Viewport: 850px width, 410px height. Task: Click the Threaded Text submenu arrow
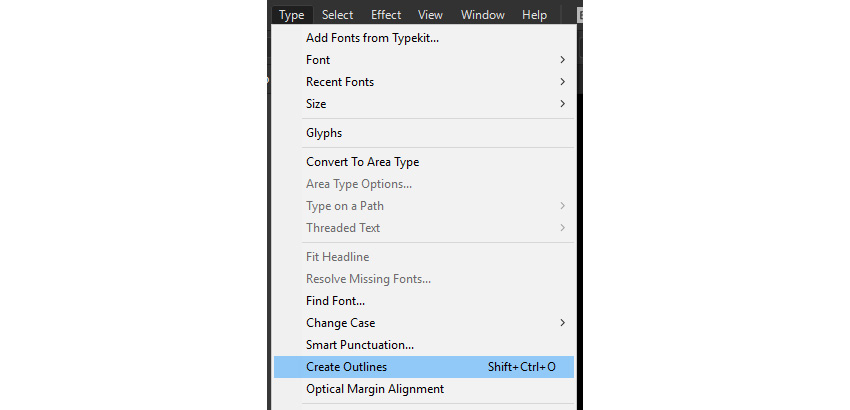tap(562, 228)
